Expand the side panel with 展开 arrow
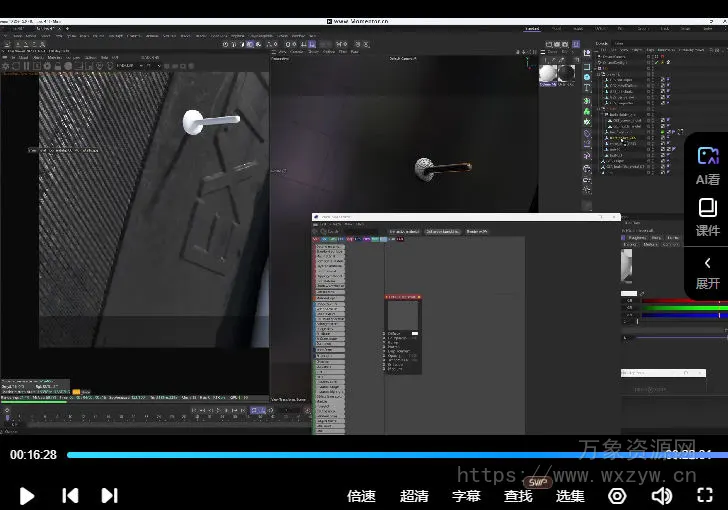 tap(708, 271)
